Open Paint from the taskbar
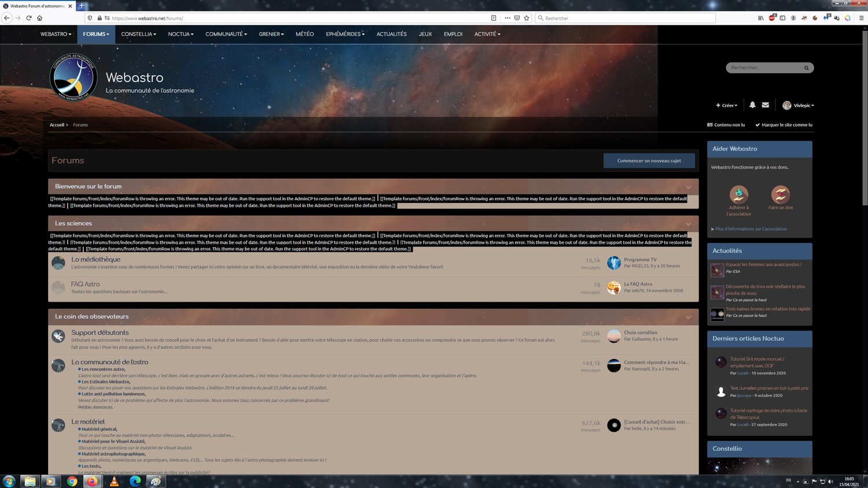The width and height of the screenshot is (868, 488). click(156, 481)
